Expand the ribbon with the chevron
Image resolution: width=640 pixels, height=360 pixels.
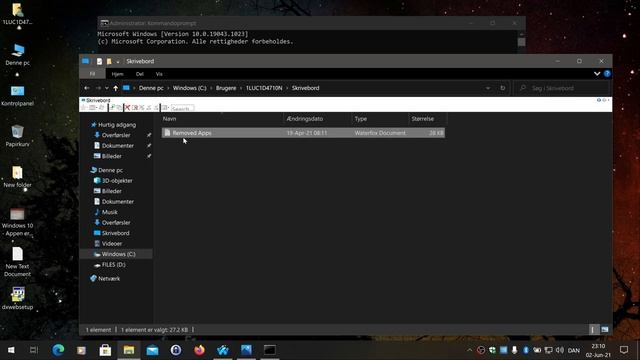597,74
